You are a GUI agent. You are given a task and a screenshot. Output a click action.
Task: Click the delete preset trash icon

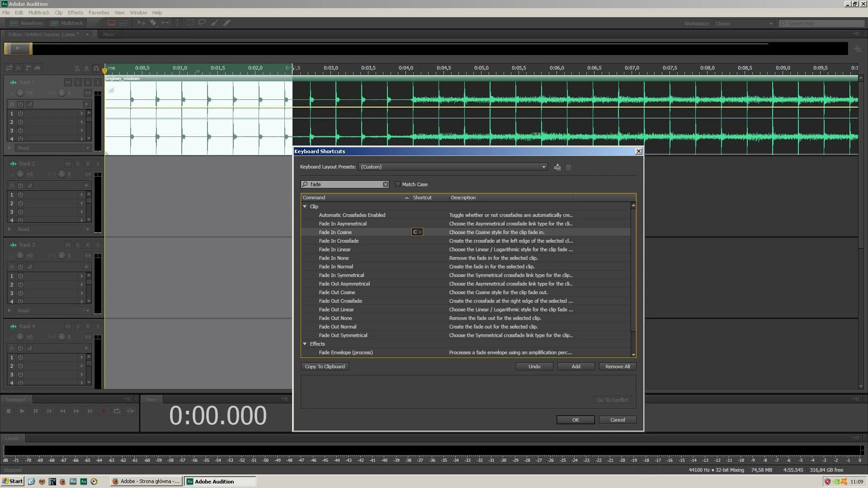point(569,167)
